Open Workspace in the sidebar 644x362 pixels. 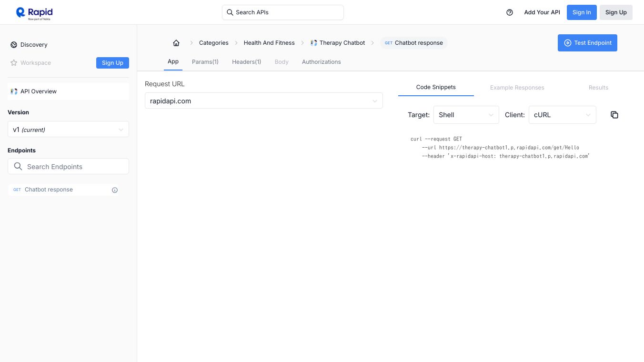(x=36, y=63)
